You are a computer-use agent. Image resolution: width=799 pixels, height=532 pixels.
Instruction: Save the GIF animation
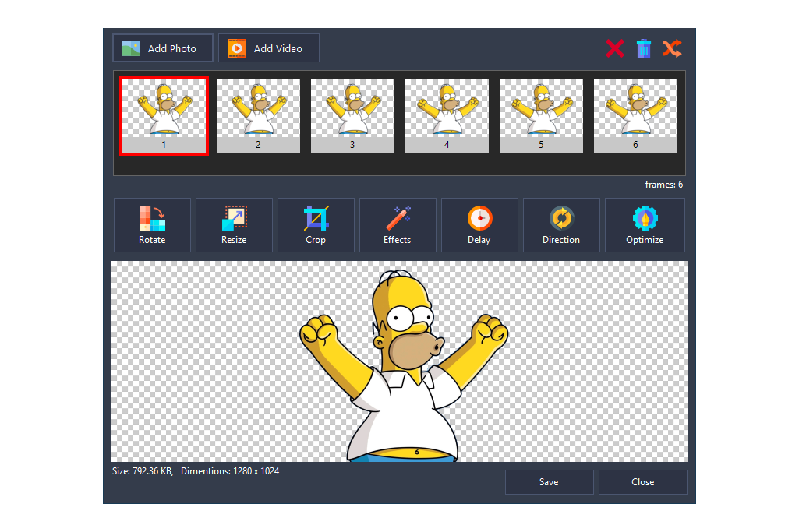coord(549,481)
